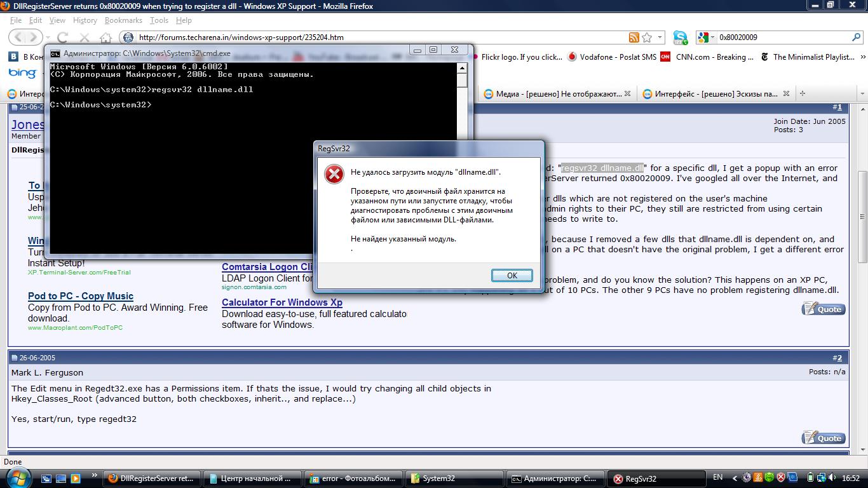Stop loading the page in Firefox
Image resolution: width=868 pixels, height=488 pixels.
(85, 37)
